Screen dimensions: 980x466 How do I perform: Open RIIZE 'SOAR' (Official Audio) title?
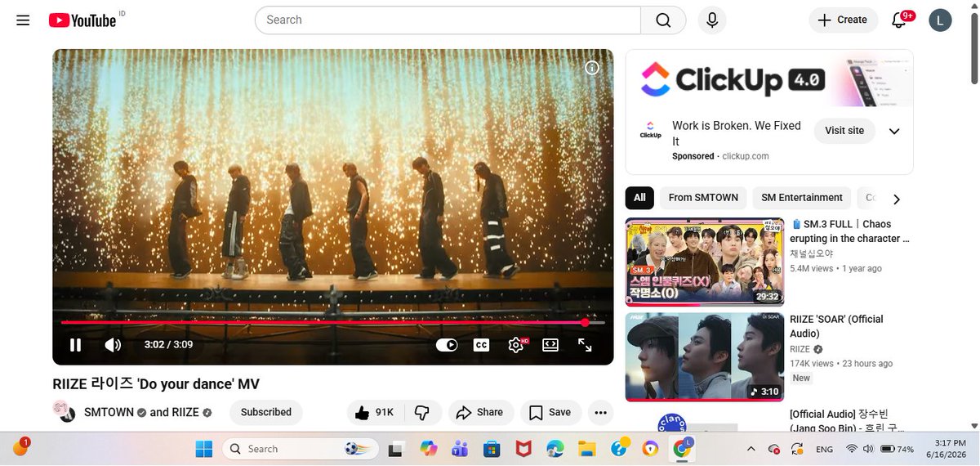(x=837, y=326)
